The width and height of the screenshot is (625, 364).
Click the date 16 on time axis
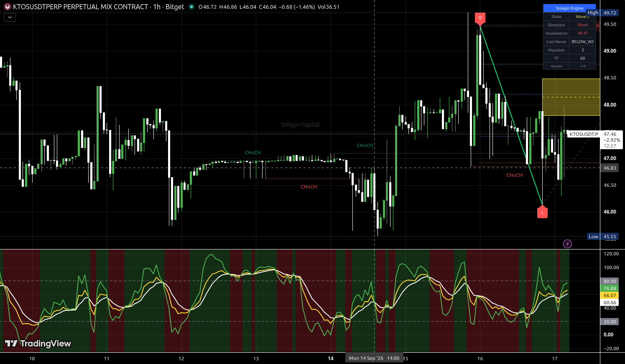(480, 359)
